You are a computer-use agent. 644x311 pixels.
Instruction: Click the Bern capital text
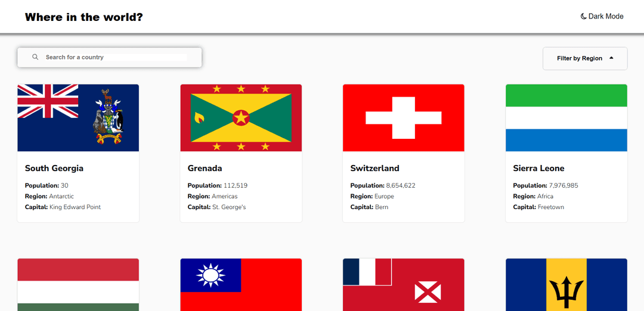click(382, 207)
